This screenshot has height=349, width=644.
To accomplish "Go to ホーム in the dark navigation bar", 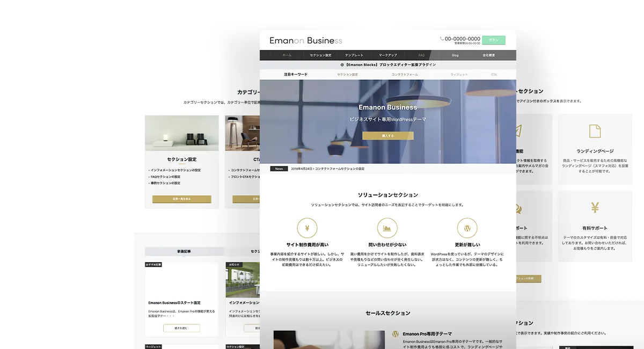I will pos(287,55).
